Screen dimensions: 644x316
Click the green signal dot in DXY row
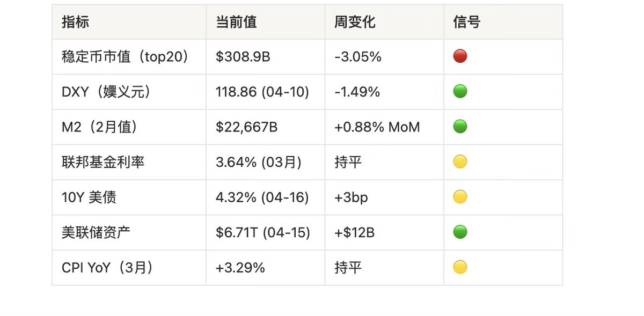pos(460,91)
